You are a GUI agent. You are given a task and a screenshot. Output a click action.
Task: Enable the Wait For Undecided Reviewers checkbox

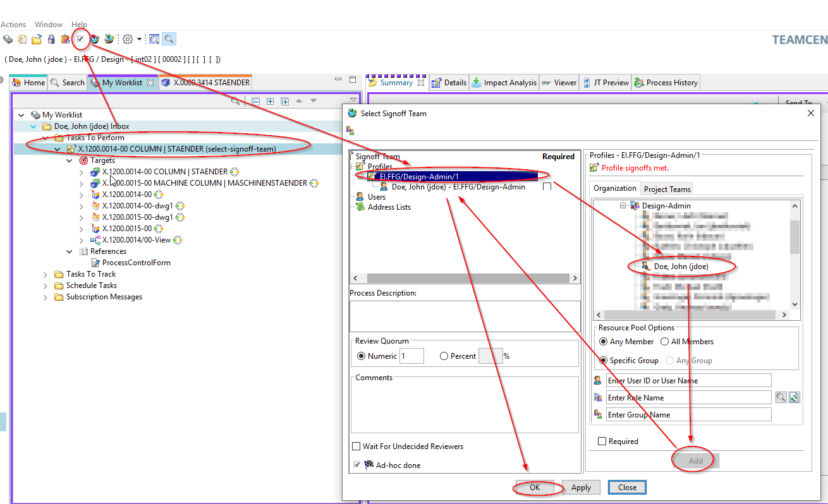pyautogui.click(x=356, y=447)
